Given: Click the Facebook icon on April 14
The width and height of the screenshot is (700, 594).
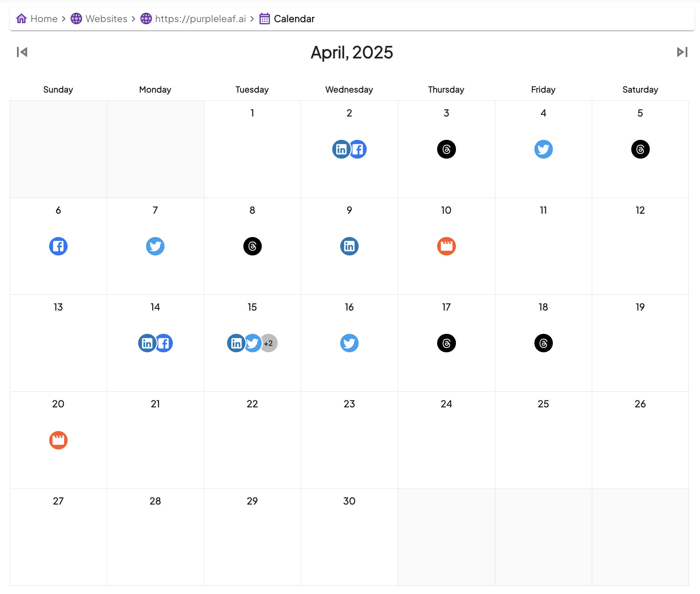Looking at the screenshot, I should 165,343.
